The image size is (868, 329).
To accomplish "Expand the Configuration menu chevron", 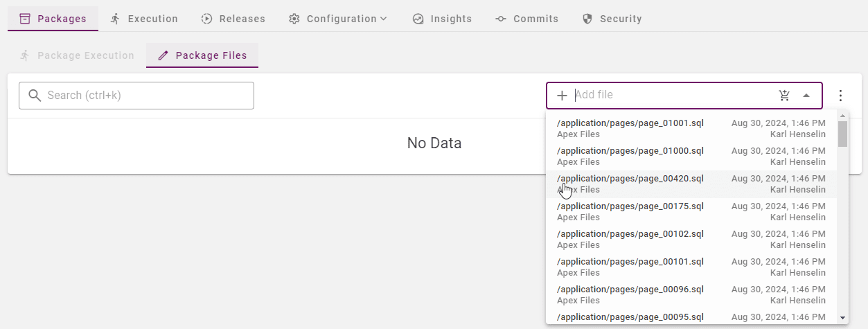I will pyautogui.click(x=383, y=19).
